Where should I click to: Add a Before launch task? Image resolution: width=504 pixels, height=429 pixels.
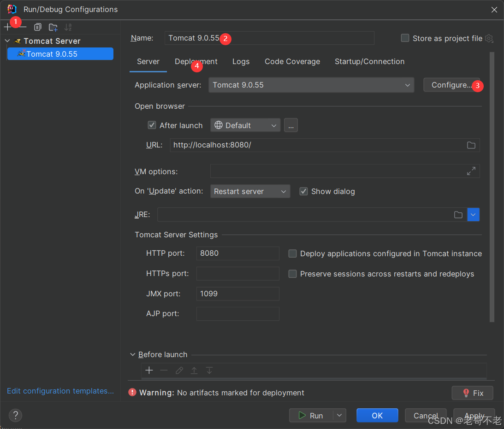point(149,370)
